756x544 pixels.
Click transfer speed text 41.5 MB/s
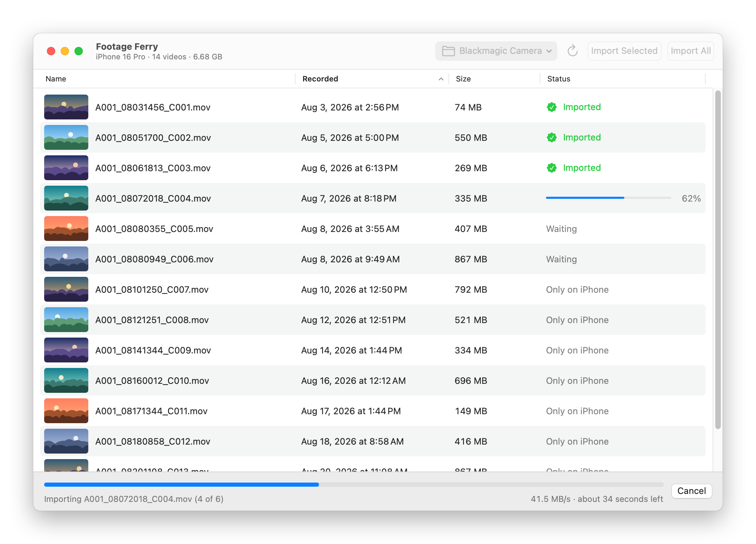pos(550,499)
